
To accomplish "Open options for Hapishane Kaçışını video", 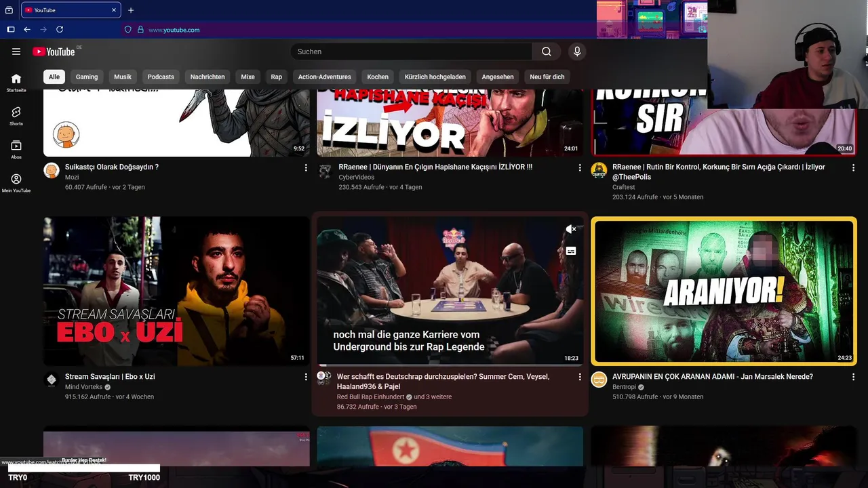I will tap(580, 167).
